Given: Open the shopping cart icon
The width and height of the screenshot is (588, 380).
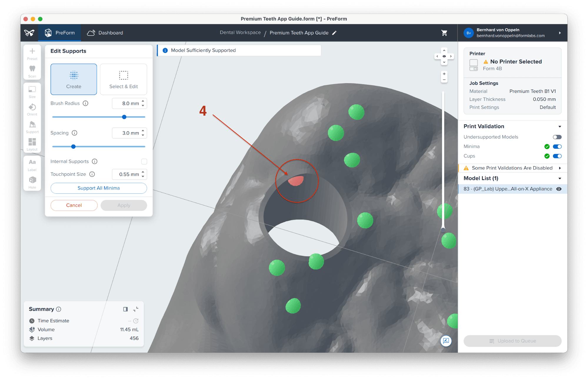Looking at the screenshot, I should point(444,33).
